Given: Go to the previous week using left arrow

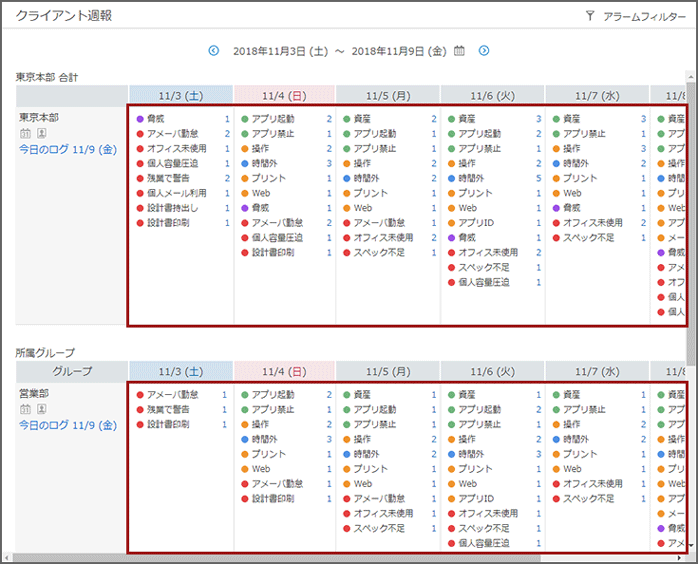Looking at the screenshot, I should click(213, 51).
